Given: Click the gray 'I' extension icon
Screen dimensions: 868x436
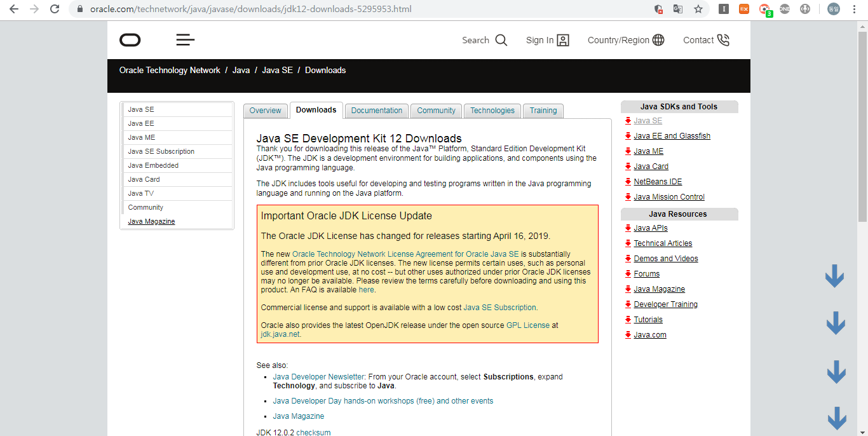Looking at the screenshot, I should coord(724,9).
